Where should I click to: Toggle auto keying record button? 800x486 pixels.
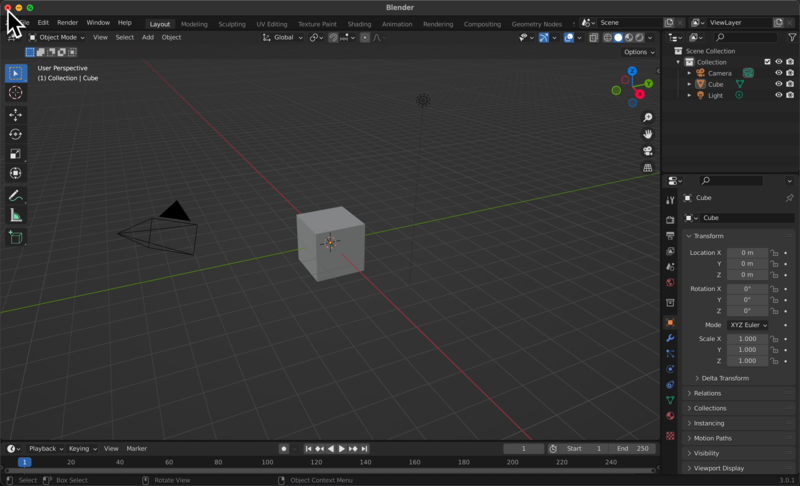[284, 449]
